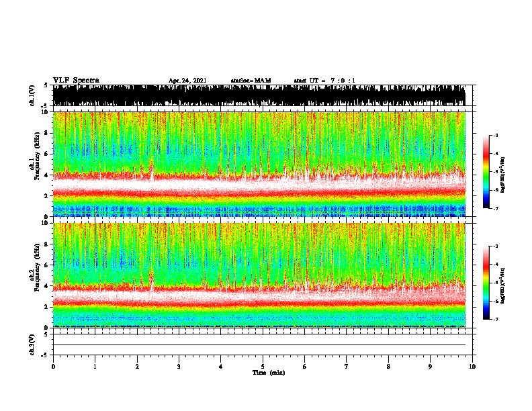This screenshot has height=411, width=532.
Task: Click the ch.2 color bar log(PSD) unit label
Action: click(x=503, y=285)
